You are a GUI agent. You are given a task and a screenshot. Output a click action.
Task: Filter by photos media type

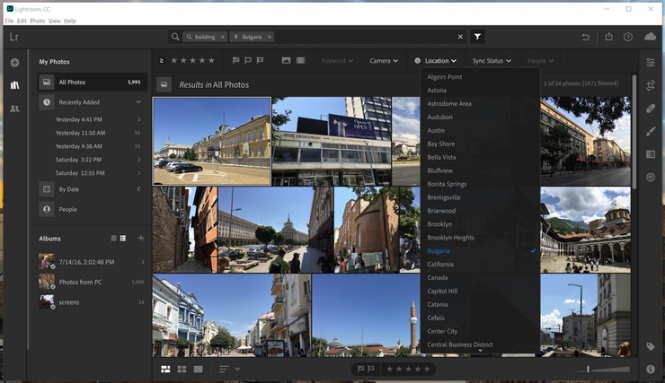click(x=286, y=61)
